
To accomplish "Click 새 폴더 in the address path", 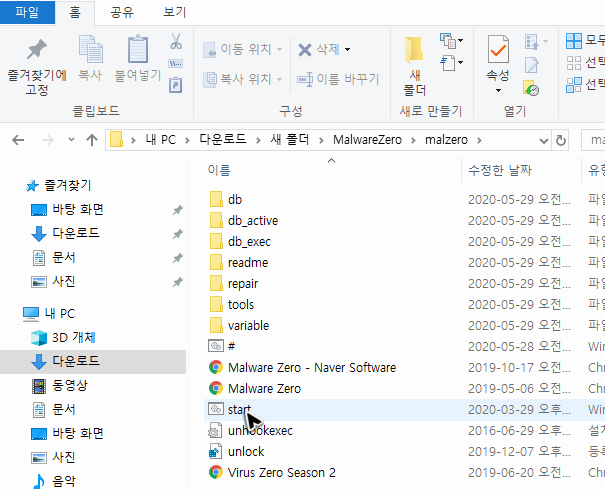I will coord(290,140).
